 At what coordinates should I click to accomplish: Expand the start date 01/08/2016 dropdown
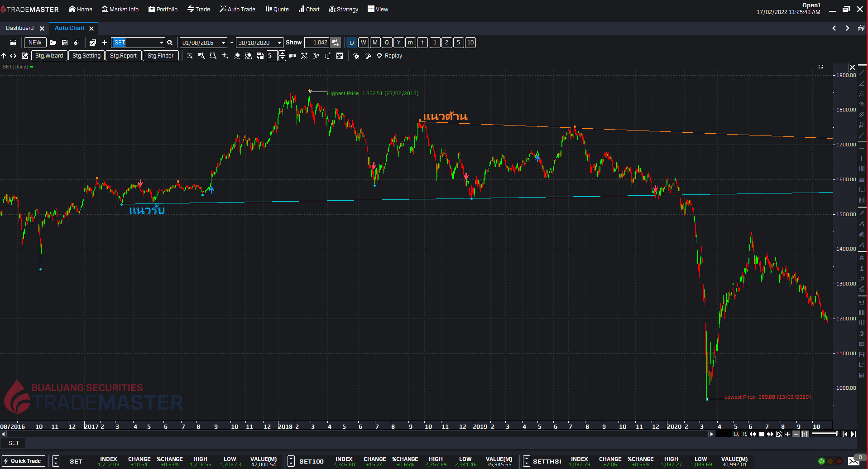click(x=223, y=43)
